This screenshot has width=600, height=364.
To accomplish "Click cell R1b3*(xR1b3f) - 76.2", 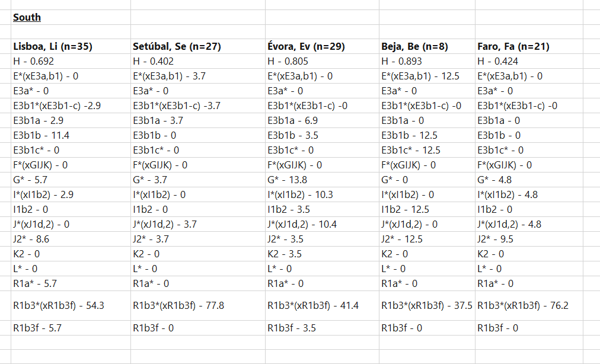I will click(529, 305).
